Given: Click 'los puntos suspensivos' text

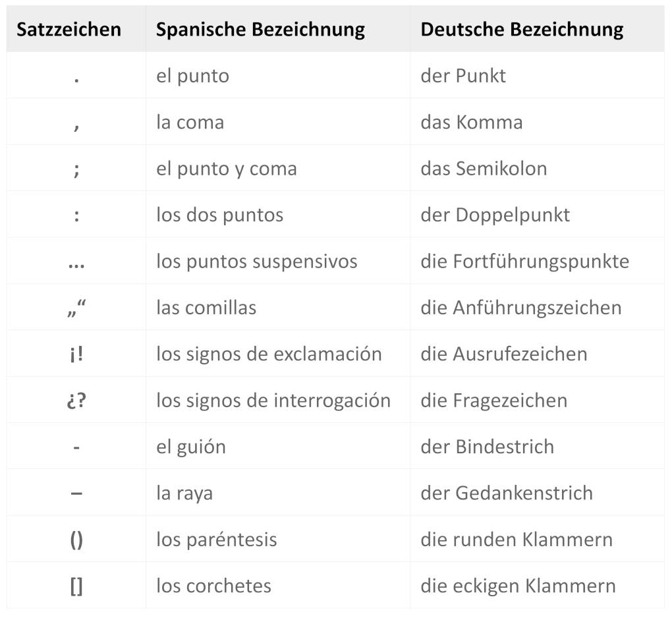Looking at the screenshot, I should [x=256, y=262].
